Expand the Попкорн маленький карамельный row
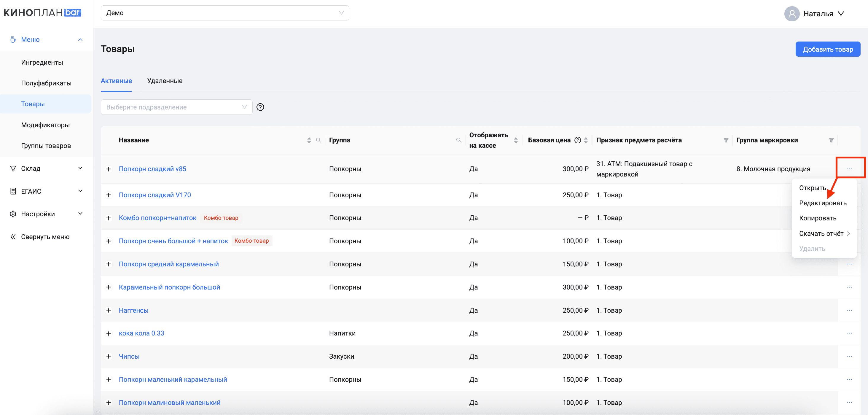The image size is (868, 415). pyautogui.click(x=109, y=380)
